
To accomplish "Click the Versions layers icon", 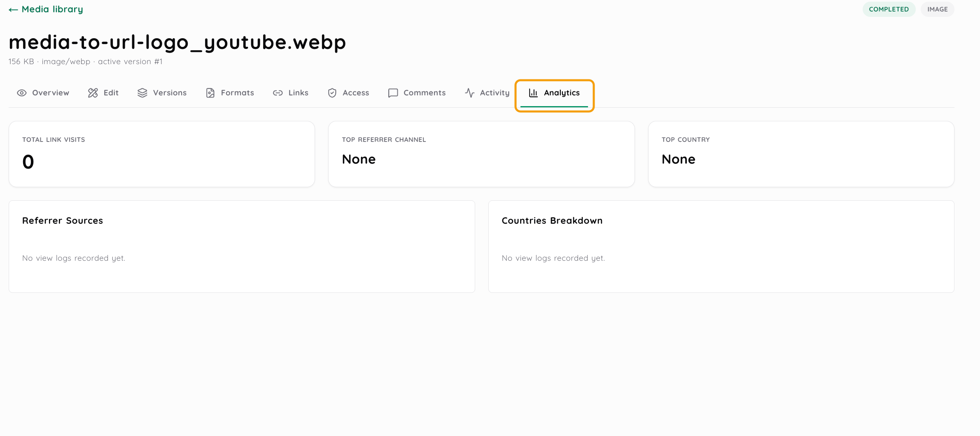I will pyautogui.click(x=142, y=93).
